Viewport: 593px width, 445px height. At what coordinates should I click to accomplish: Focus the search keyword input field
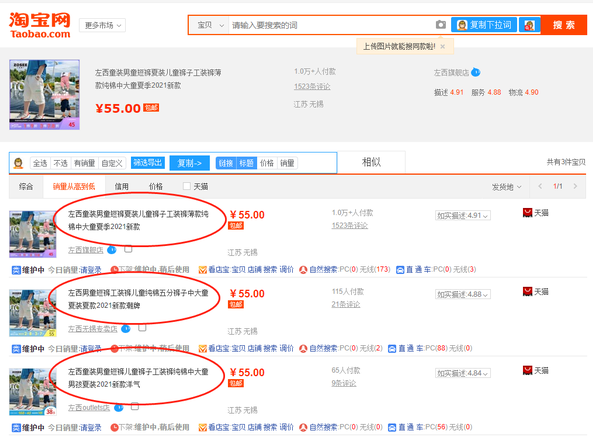click(x=331, y=25)
